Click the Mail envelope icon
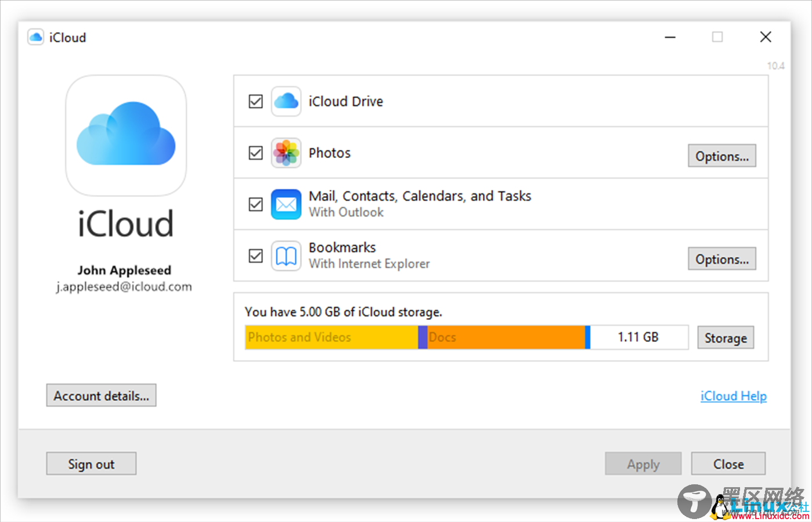This screenshot has width=812, height=522. point(286,204)
